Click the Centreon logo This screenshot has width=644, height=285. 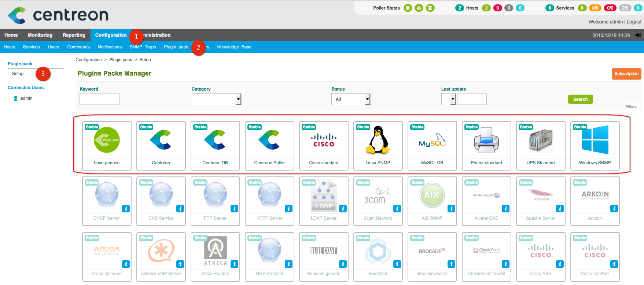coord(58,15)
